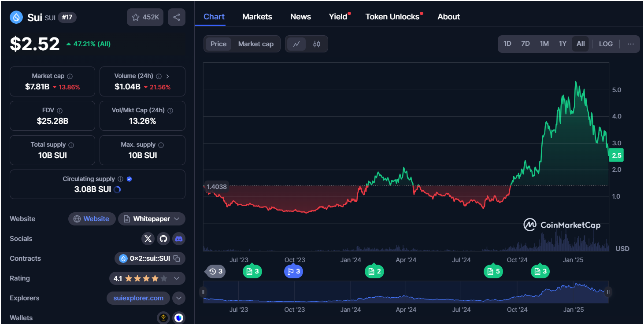This screenshot has width=644, height=325.
Task: Open the share icon button
Action: tap(177, 17)
